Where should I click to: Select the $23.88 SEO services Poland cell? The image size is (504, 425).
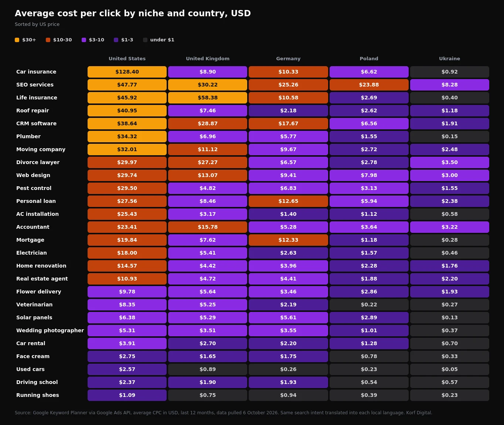pos(369,85)
